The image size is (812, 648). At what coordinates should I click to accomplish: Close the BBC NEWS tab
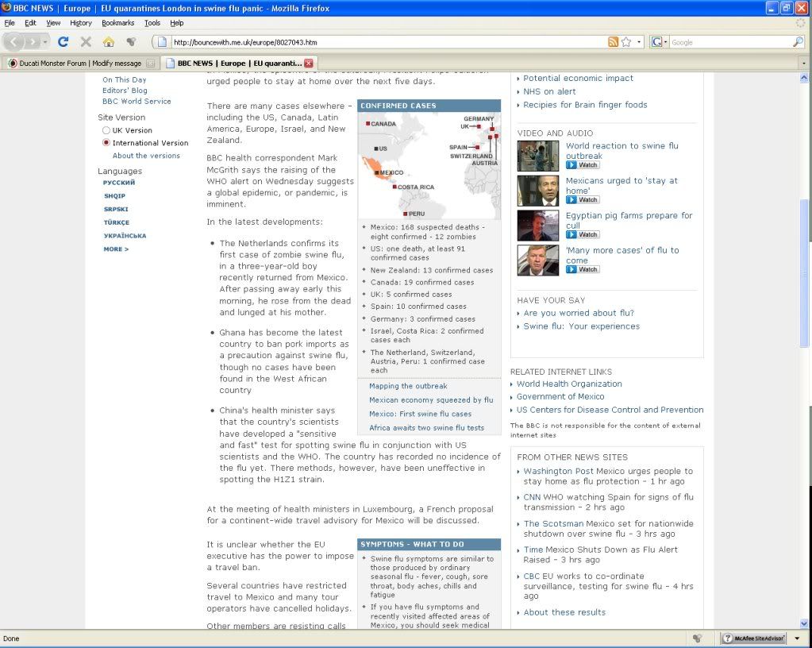[x=309, y=63]
